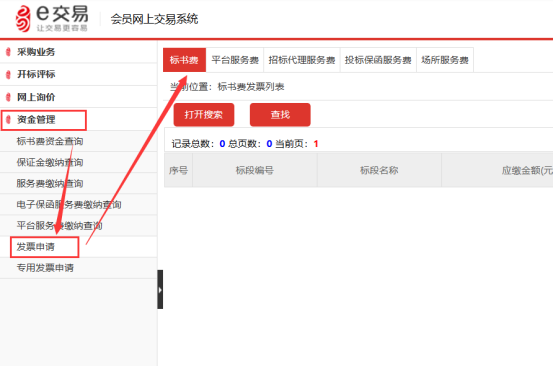
Task: Switch to the 标书费 tab
Action: click(x=184, y=60)
